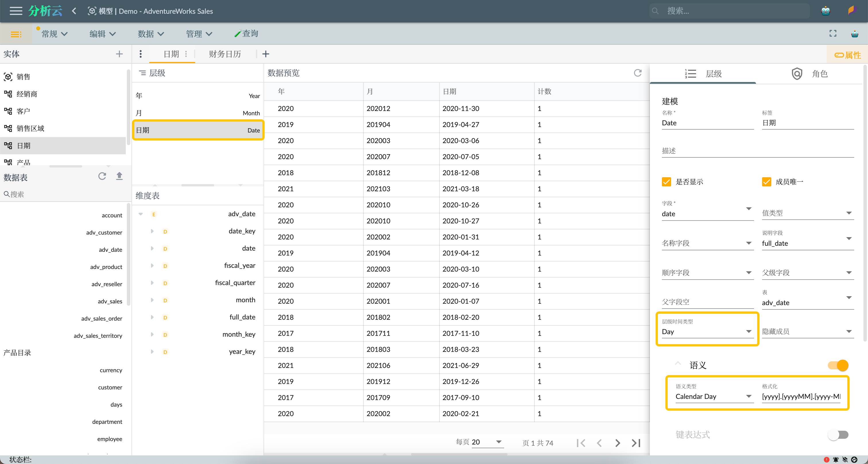Click the back arrow next to logo
Image resolution: width=868 pixels, height=464 pixels.
tap(74, 11)
